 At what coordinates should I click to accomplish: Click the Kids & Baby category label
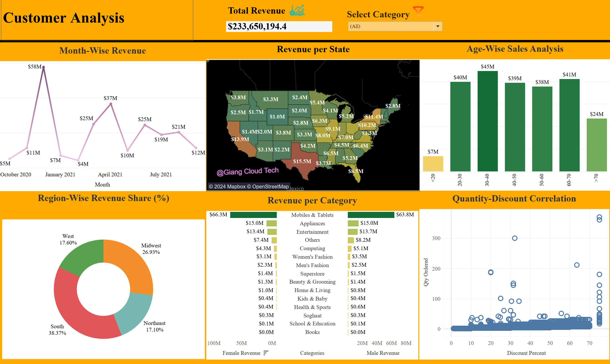pos(312,299)
